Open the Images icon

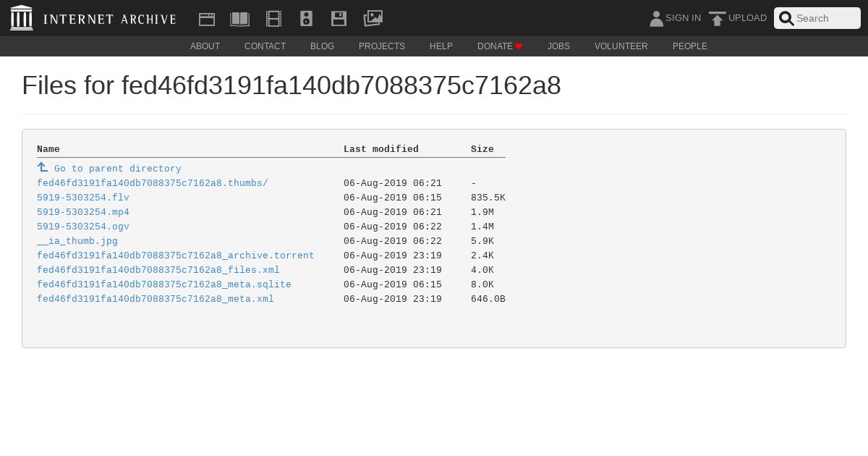tap(373, 18)
